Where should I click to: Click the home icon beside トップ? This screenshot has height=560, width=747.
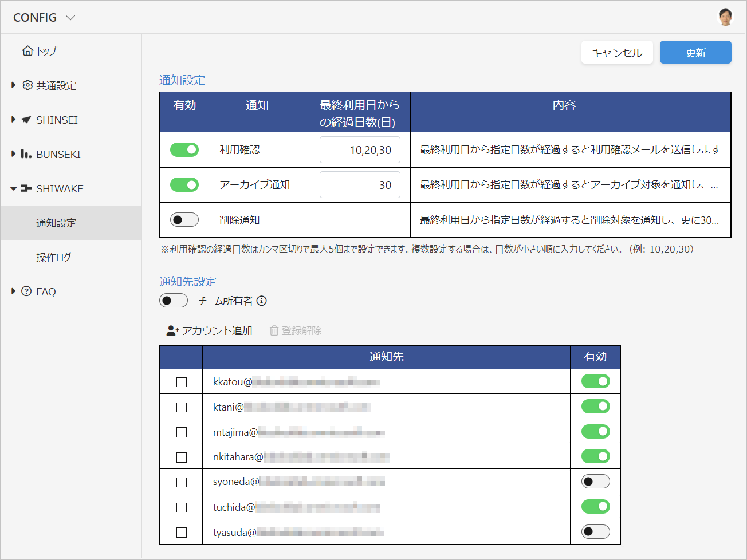(x=27, y=50)
